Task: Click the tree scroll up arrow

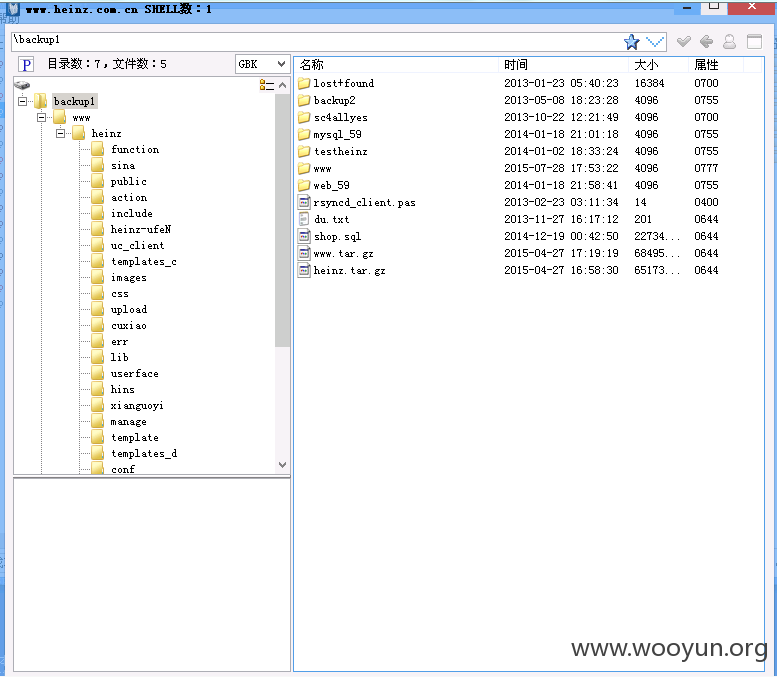Action: point(282,85)
